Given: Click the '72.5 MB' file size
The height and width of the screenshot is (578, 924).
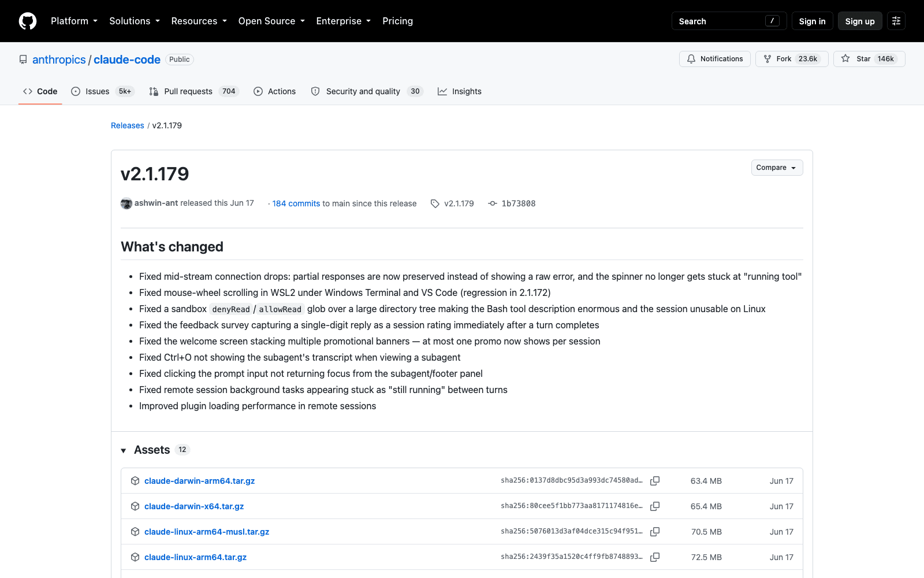Looking at the screenshot, I should tap(706, 557).
